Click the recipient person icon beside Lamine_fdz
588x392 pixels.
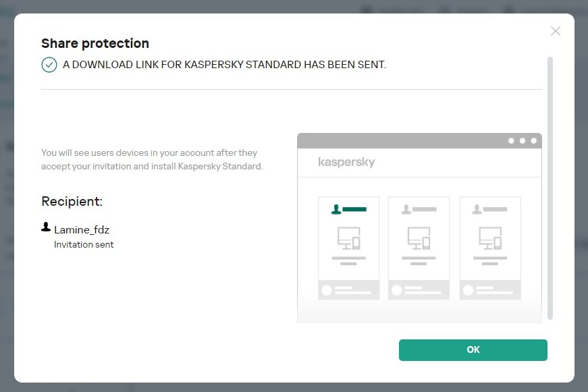pos(46,227)
